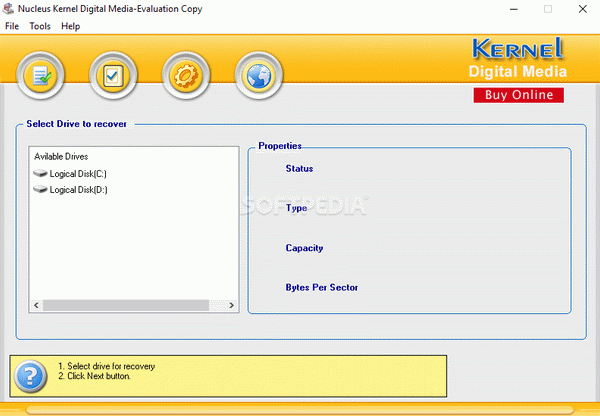Click the blue question mark help icon
Image resolution: width=600 pixels, height=416 pixels.
pyautogui.click(x=31, y=376)
